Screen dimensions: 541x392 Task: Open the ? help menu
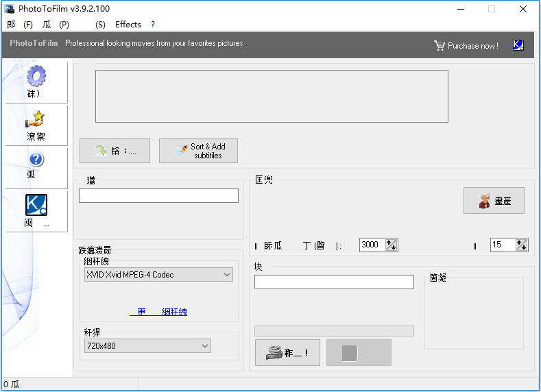pyautogui.click(x=153, y=25)
